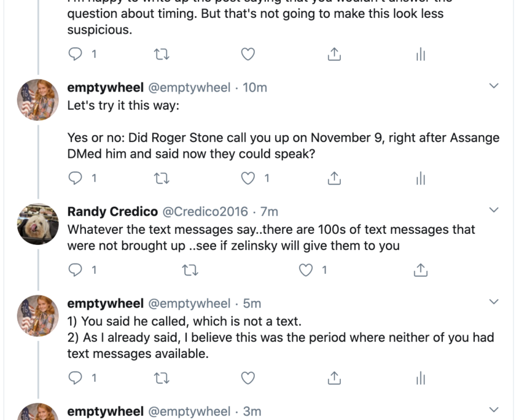Retweet Randy Credico's zelinsky tweet
Image resolution: width=519 pixels, height=420 pixels.
point(190,270)
